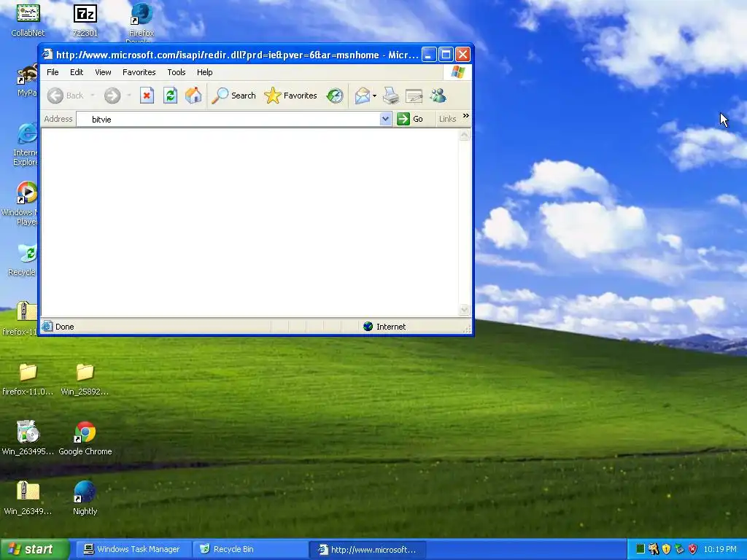
Task: Click the taskbar clock showing 10:19 PM
Action: pos(720,550)
